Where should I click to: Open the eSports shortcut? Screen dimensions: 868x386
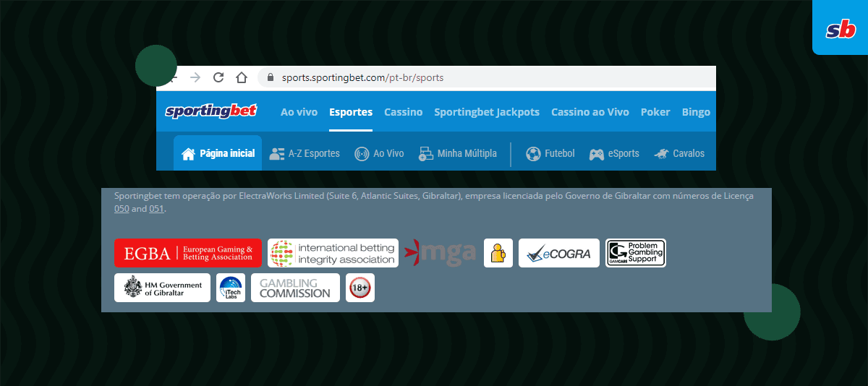(x=614, y=153)
